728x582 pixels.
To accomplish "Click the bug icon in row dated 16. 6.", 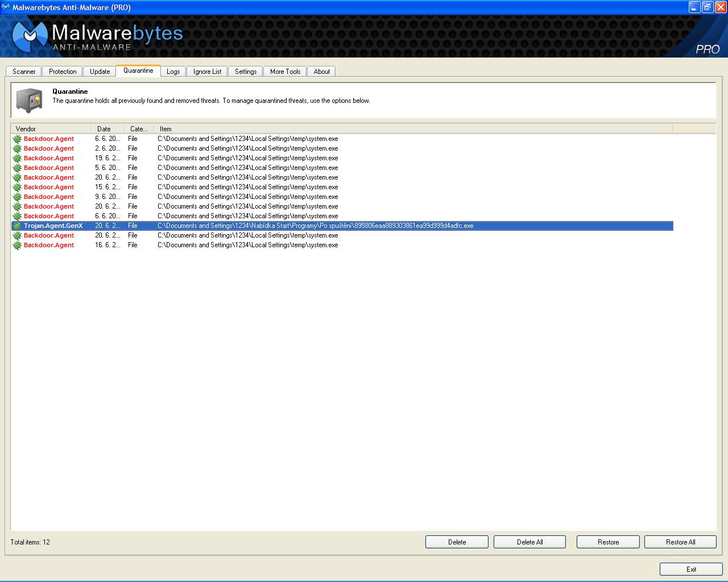I will [17, 245].
